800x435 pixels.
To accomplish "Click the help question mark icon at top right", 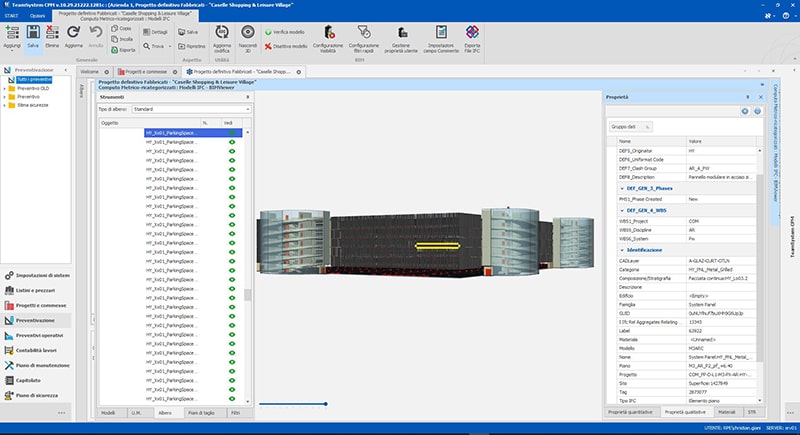I will [x=786, y=16].
